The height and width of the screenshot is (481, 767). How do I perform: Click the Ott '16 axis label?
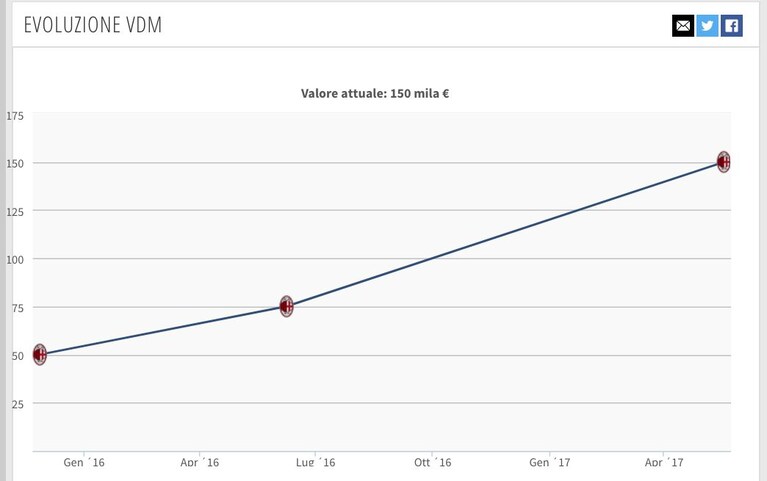pyautogui.click(x=432, y=462)
